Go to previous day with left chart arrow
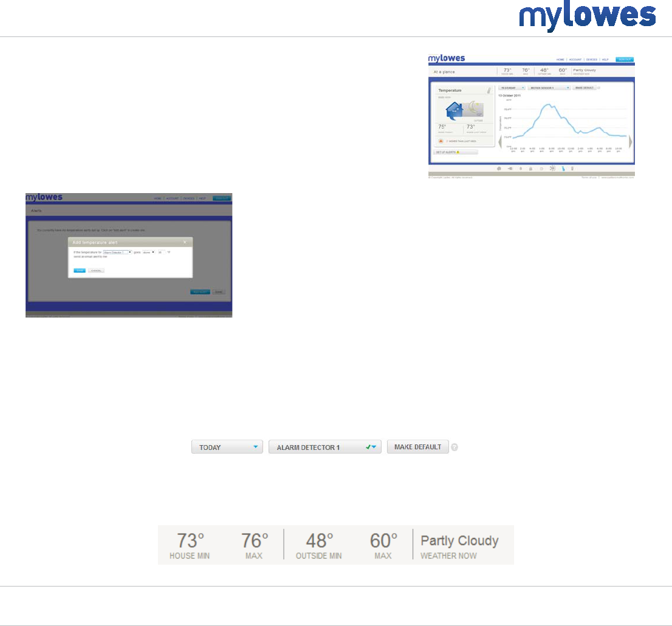The image size is (672, 626). coord(500,141)
